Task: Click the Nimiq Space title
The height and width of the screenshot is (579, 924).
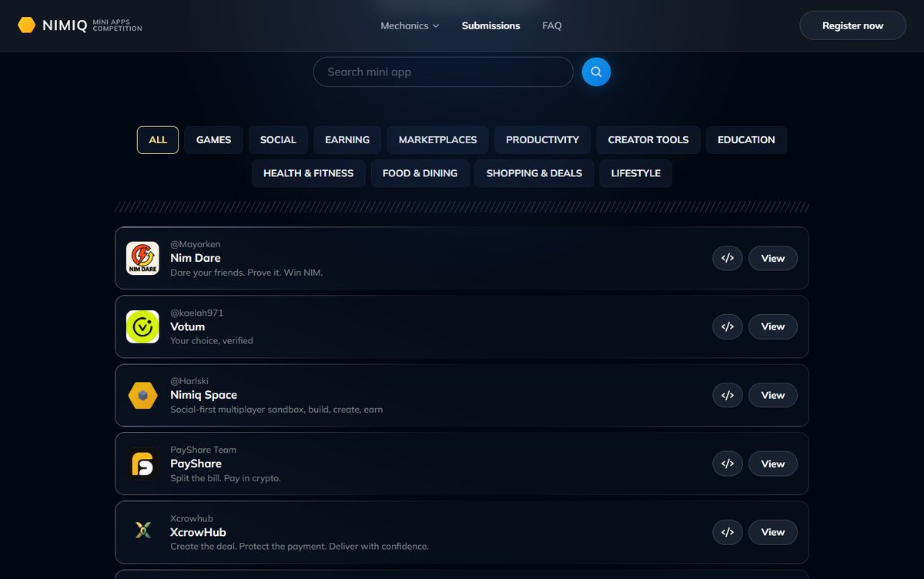Action: click(x=203, y=395)
